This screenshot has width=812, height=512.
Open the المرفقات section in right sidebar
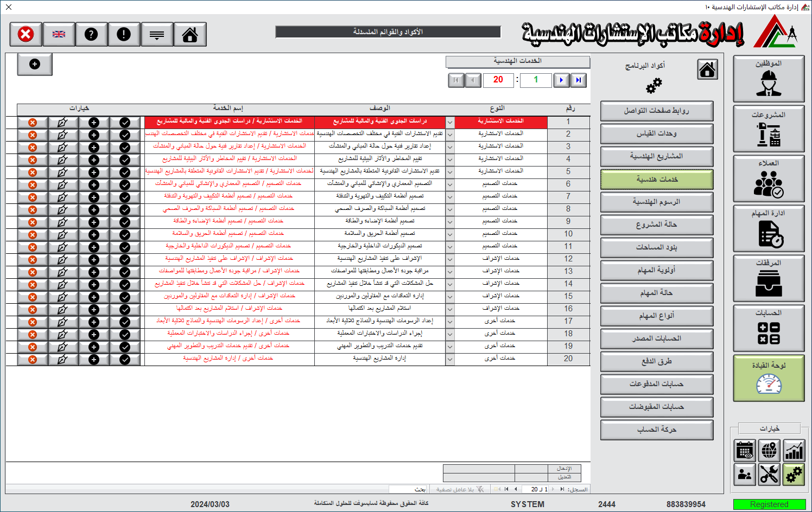[x=769, y=278]
